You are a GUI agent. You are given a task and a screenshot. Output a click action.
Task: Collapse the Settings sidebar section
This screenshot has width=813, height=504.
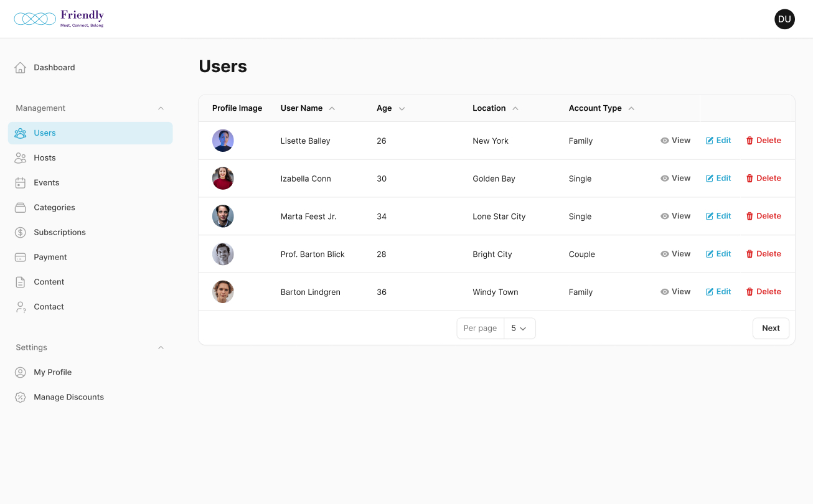point(161,348)
